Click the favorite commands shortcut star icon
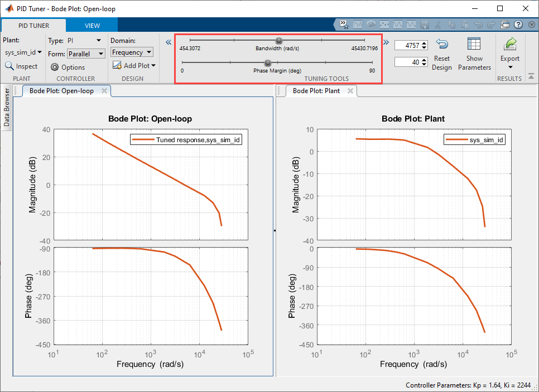 pos(344,25)
